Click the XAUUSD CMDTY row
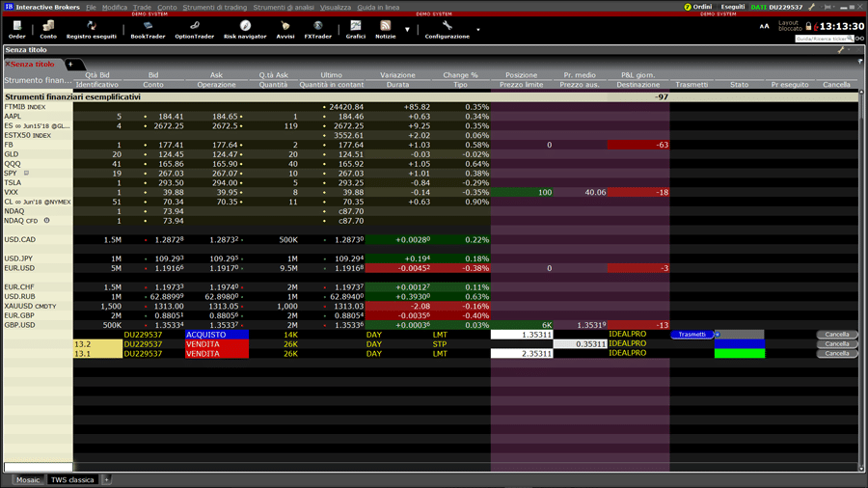Image resolution: width=868 pixels, height=488 pixels. click(431, 306)
